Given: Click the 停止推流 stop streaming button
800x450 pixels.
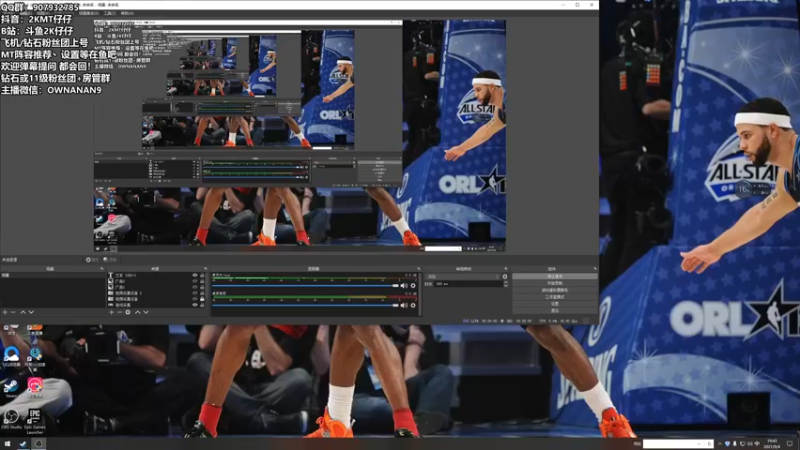Looking at the screenshot, I should click(555, 277).
